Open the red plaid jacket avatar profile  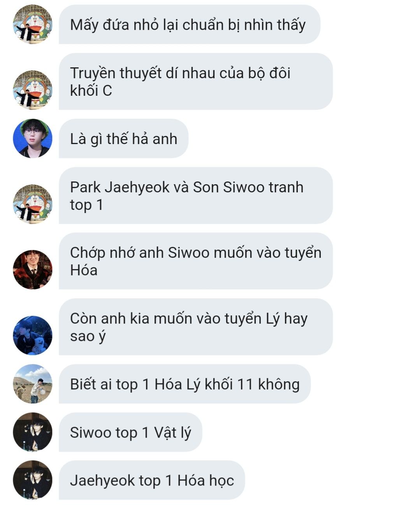pyautogui.click(x=32, y=269)
